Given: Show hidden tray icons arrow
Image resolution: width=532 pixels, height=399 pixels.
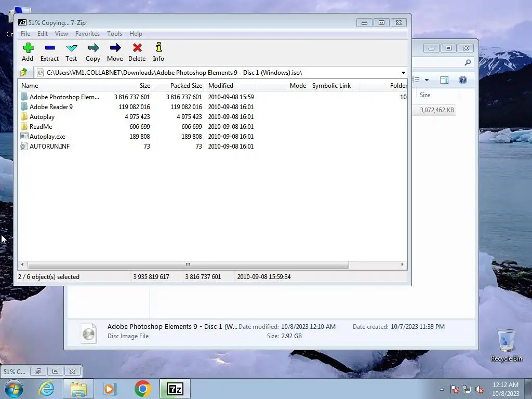Looking at the screenshot, I should tap(442, 389).
